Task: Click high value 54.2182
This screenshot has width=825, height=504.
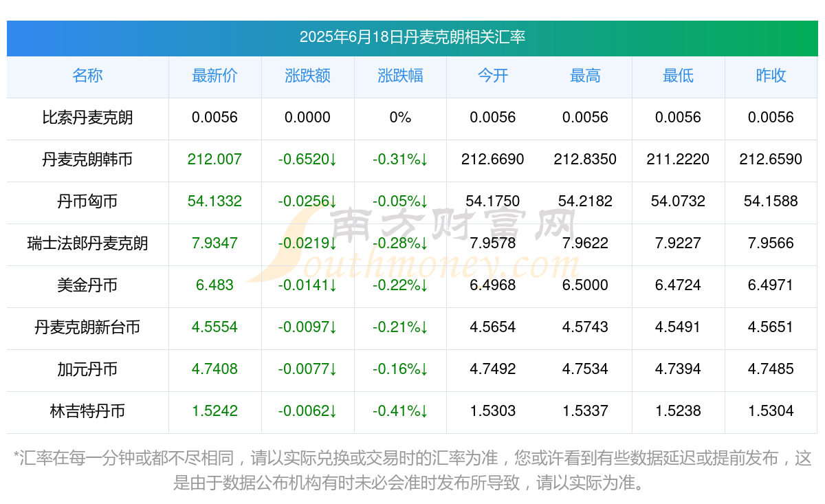Action: 585,201
